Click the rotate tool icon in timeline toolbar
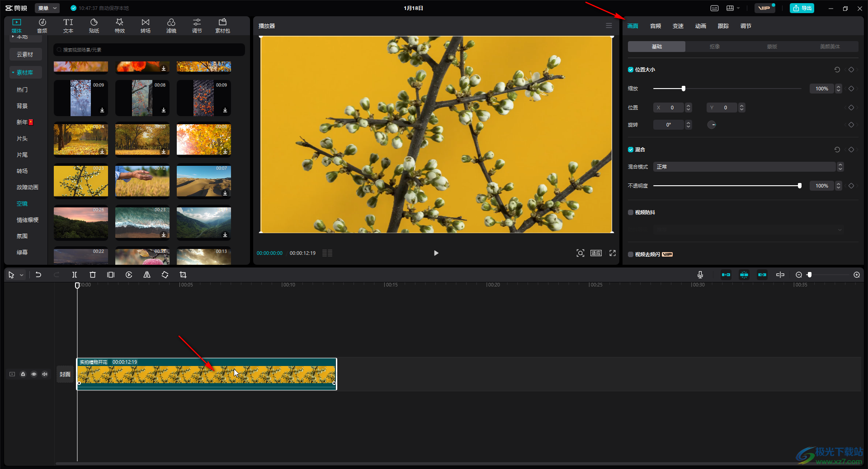This screenshot has height=469, width=868. point(165,275)
